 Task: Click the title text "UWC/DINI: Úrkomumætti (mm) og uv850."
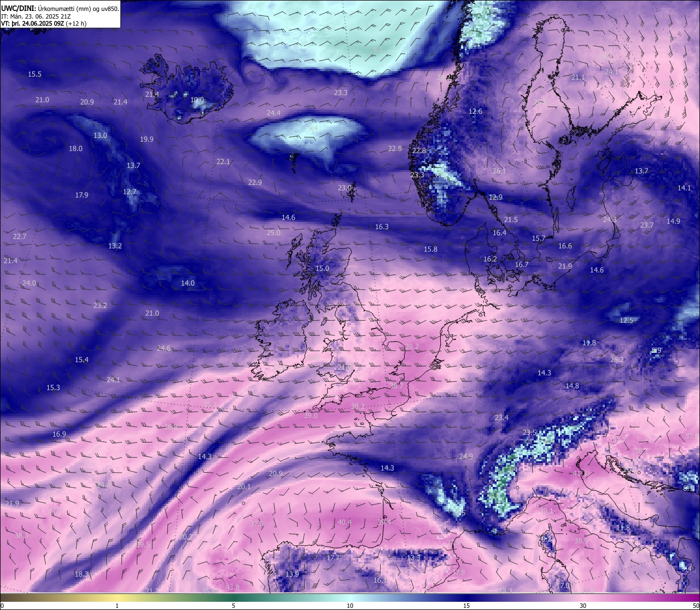(x=60, y=8)
